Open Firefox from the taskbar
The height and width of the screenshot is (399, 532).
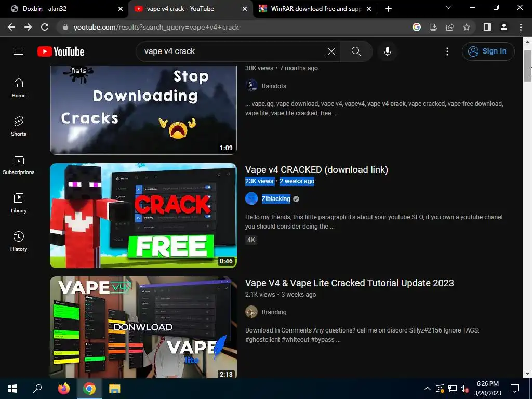(63, 389)
